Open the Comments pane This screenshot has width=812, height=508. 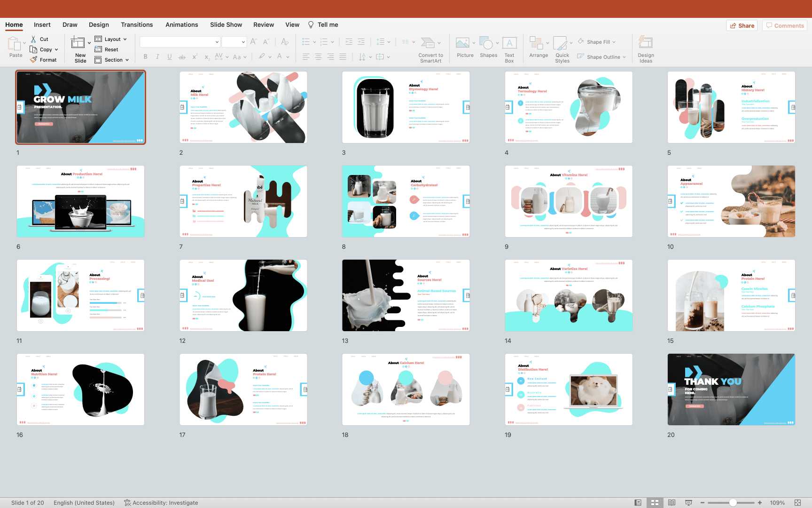pos(784,25)
